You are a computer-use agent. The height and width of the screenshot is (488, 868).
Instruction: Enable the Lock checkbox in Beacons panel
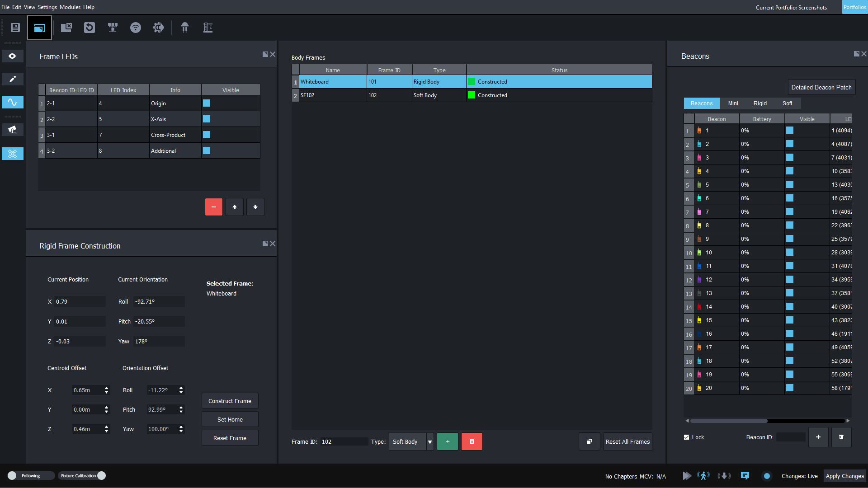686,437
